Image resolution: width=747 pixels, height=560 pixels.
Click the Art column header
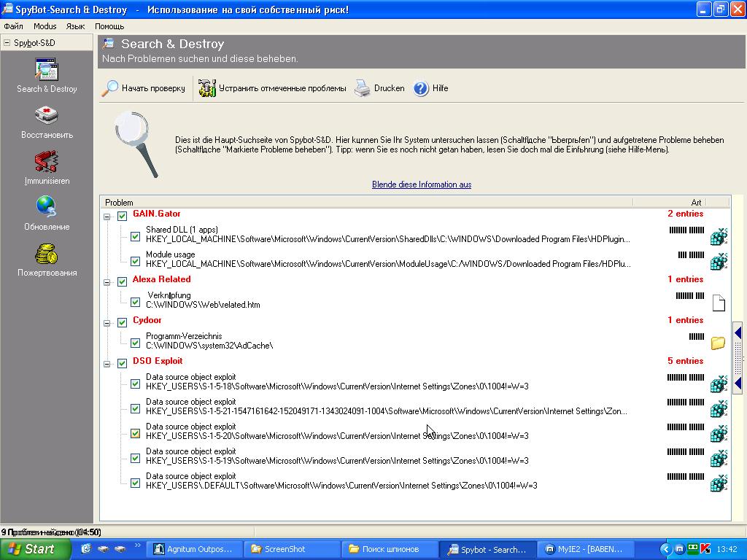point(670,203)
